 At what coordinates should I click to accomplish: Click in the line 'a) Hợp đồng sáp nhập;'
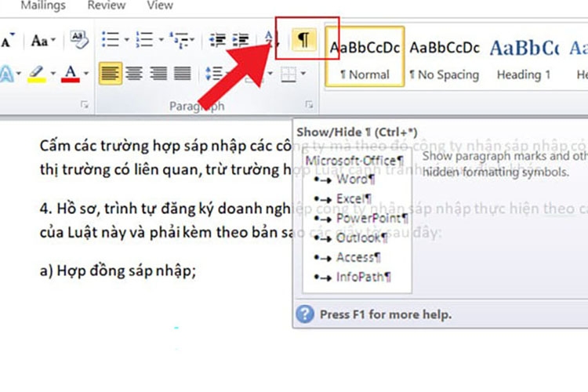[118, 270]
